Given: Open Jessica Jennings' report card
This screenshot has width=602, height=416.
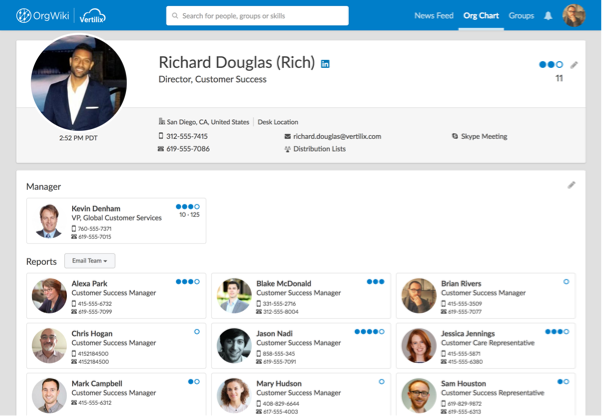Looking at the screenshot, I should click(486, 346).
